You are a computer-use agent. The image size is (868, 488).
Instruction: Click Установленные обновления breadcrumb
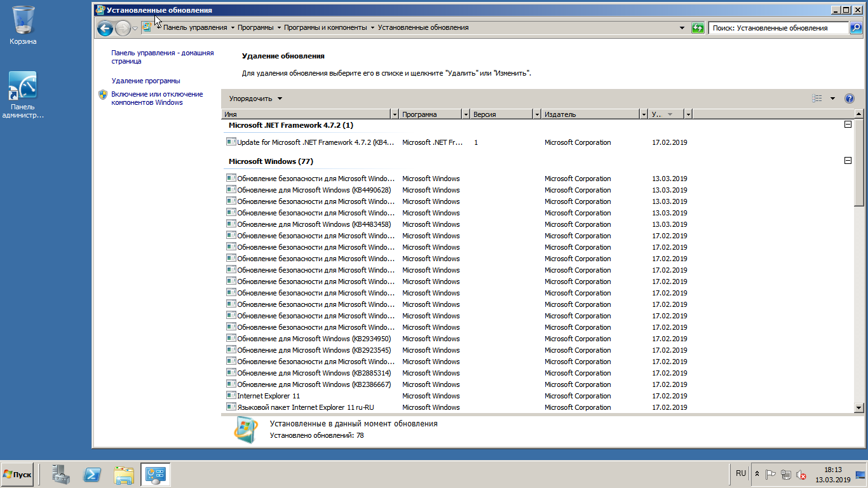(423, 28)
